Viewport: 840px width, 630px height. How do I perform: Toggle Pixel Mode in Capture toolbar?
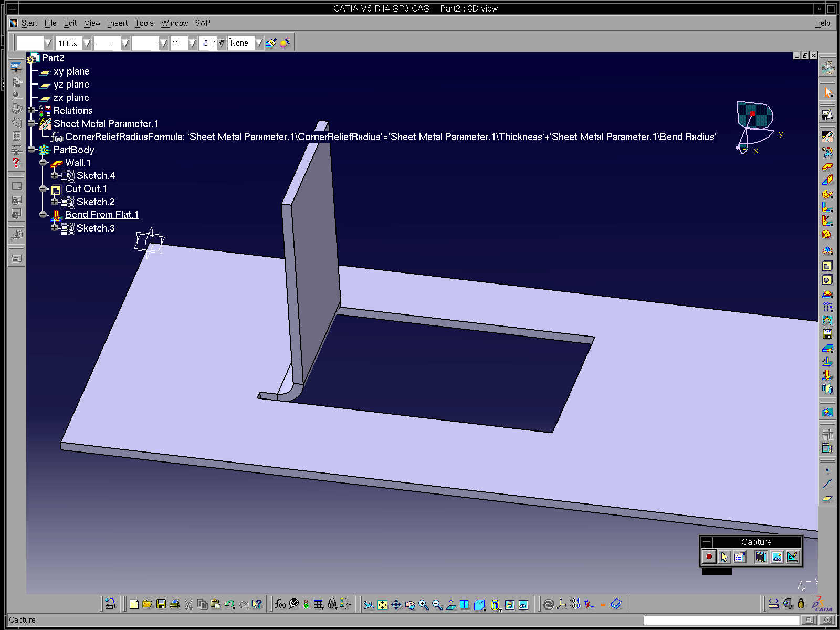777,557
